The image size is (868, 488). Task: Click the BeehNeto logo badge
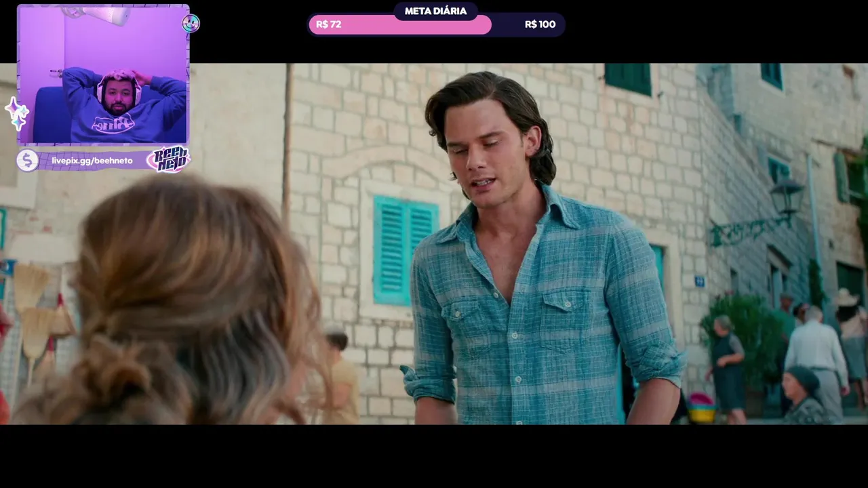pyautogui.click(x=169, y=160)
